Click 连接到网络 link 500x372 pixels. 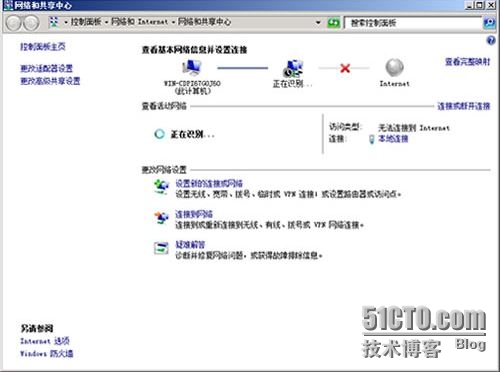click(194, 214)
